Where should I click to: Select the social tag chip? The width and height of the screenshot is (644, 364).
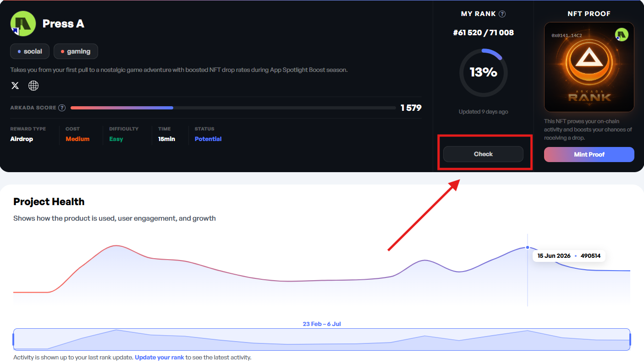coord(30,51)
